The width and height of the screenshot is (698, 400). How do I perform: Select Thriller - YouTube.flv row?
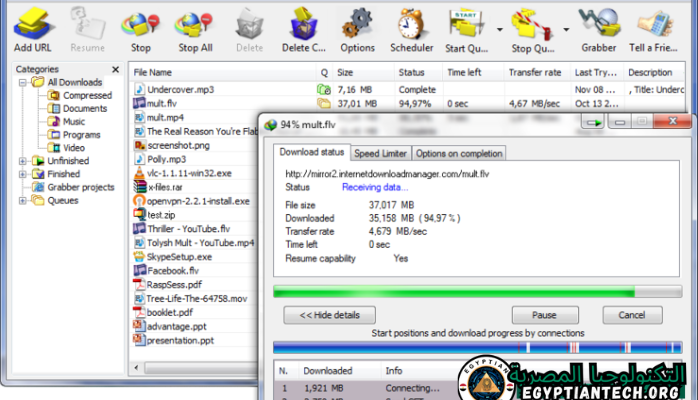coord(195,229)
